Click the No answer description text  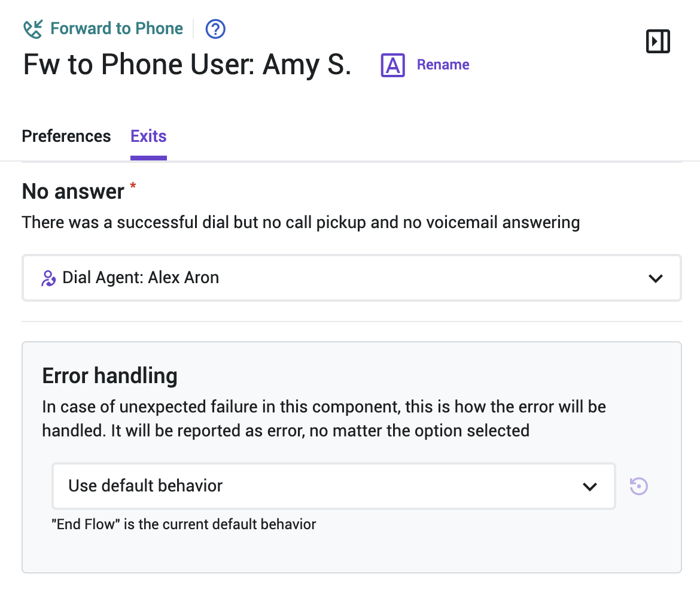[x=301, y=223]
